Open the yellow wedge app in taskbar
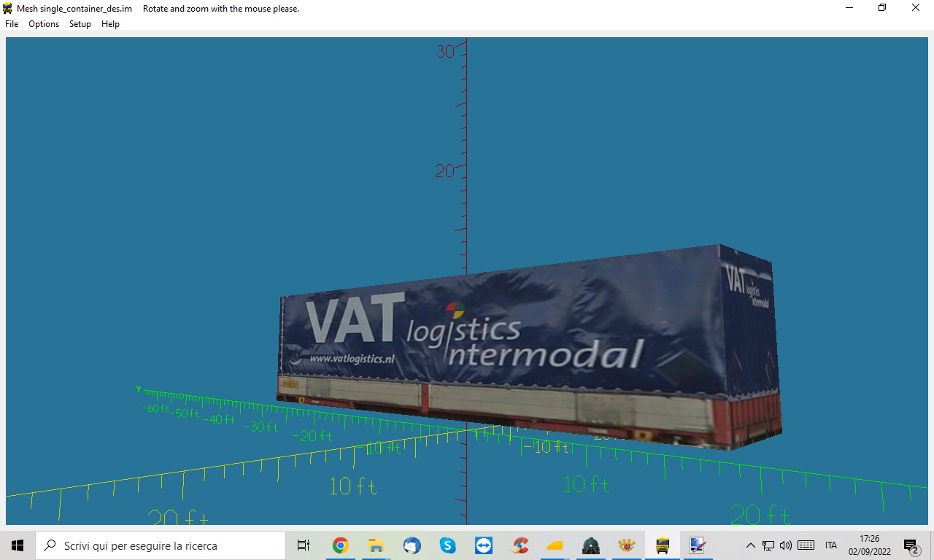The height and width of the screenshot is (560, 934). pos(555,545)
